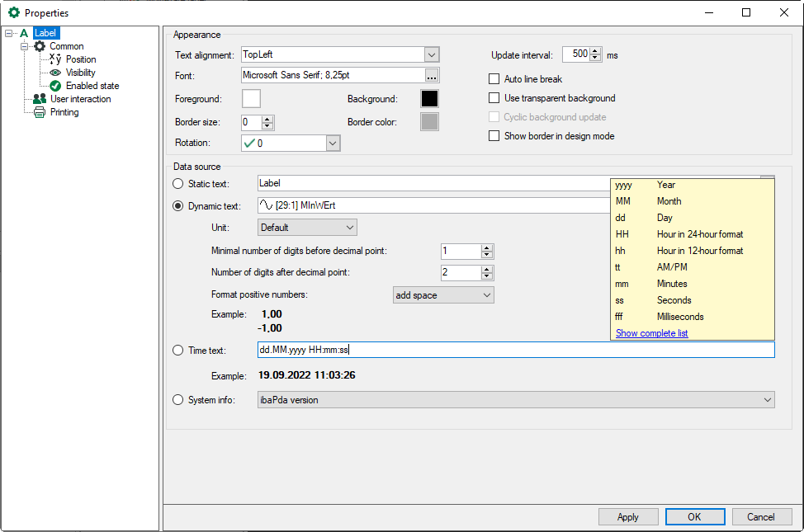This screenshot has width=804, height=532.
Task: Click the Visibility eye icon
Action: click(x=55, y=73)
